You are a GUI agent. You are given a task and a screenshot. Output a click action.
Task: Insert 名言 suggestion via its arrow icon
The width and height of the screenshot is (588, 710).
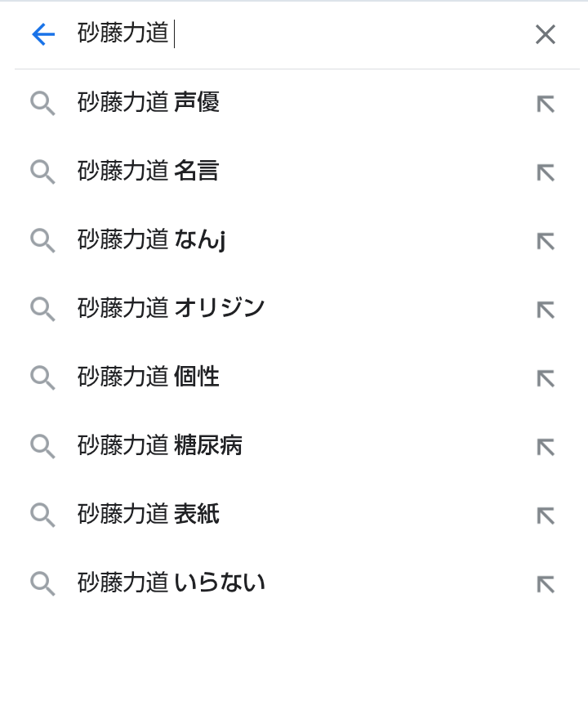(x=546, y=172)
